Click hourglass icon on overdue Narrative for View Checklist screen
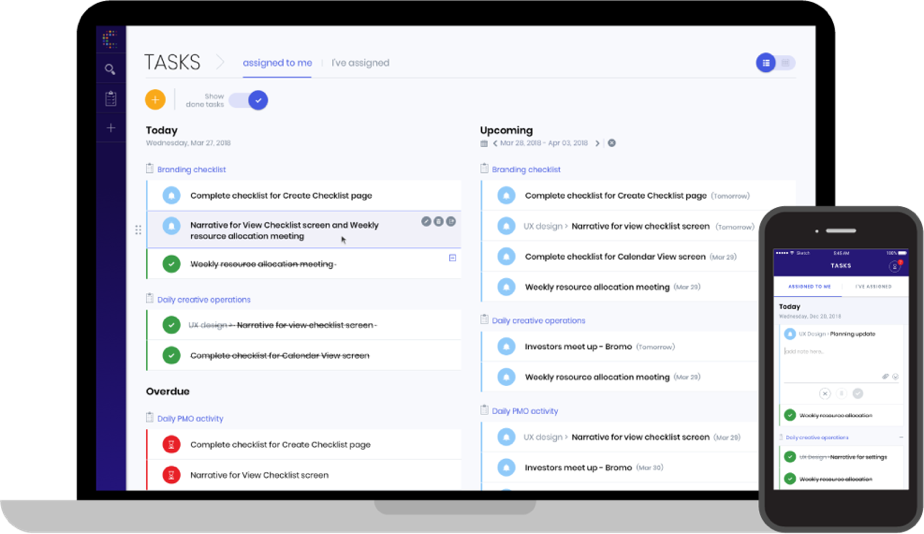Screen dimensions: 924x534 tap(171, 475)
